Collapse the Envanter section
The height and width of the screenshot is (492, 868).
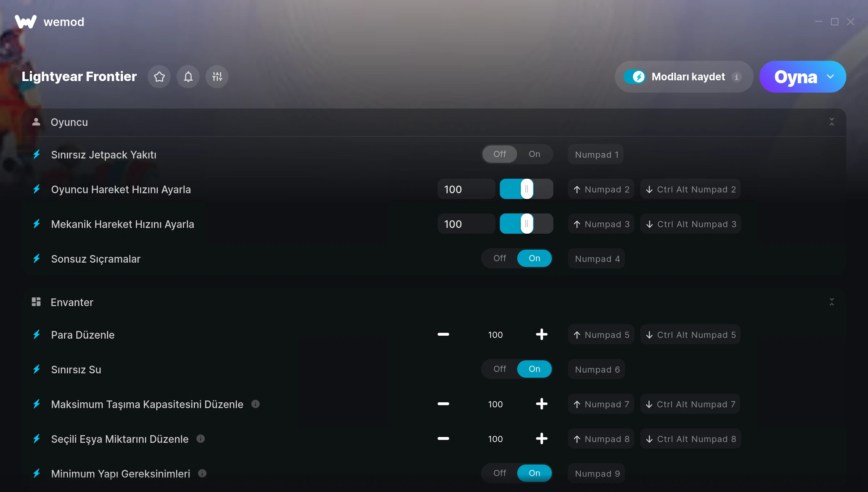point(831,302)
